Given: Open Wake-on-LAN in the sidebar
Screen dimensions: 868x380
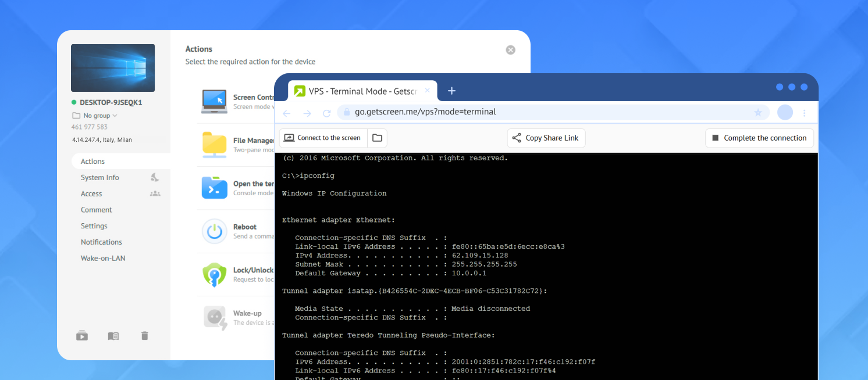Looking at the screenshot, I should (x=103, y=259).
